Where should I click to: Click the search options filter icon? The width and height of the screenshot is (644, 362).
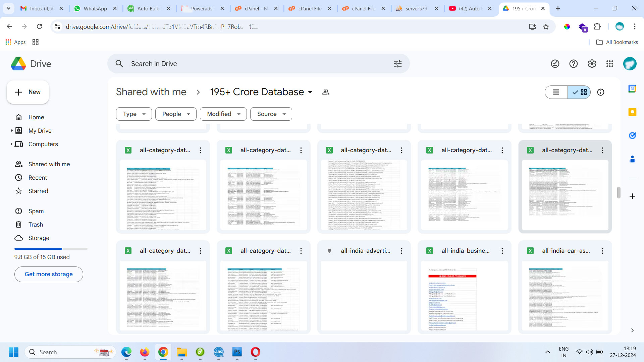point(397,64)
